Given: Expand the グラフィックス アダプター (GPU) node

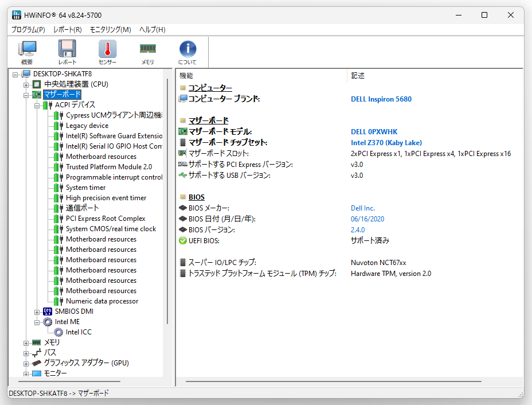Looking at the screenshot, I should click(26, 364).
